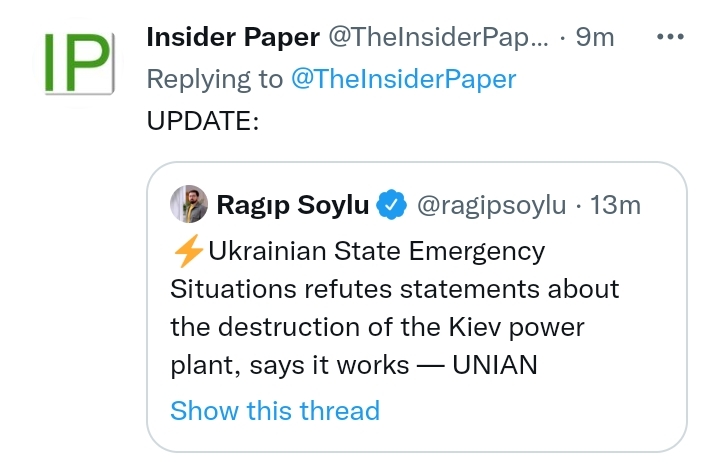This screenshot has height=464, width=714.
Task: Click Ragıp Soylu's small profile picture
Action: [x=188, y=205]
